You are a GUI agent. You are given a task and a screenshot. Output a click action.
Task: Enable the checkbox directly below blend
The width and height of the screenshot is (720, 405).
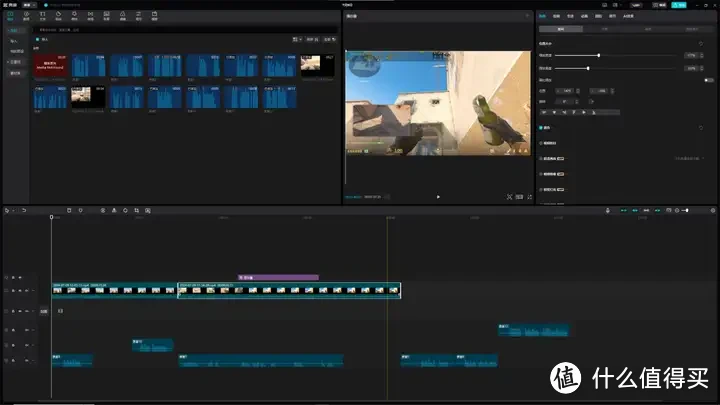click(x=541, y=143)
